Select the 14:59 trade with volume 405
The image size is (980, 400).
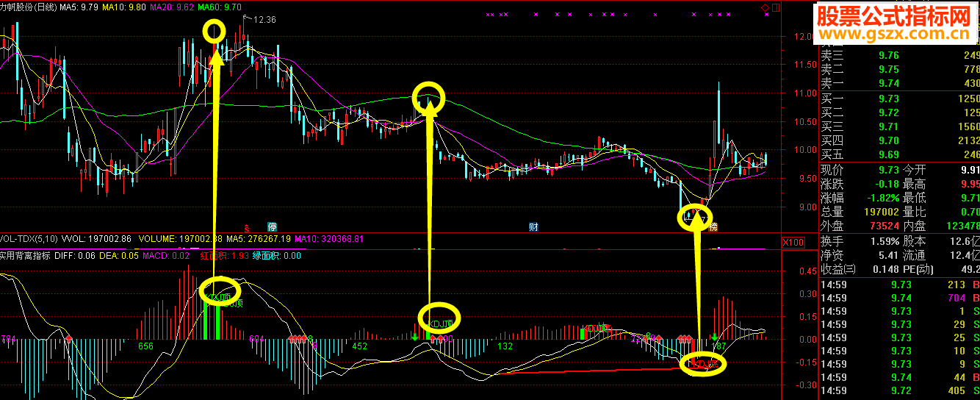[x=899, y=390]
